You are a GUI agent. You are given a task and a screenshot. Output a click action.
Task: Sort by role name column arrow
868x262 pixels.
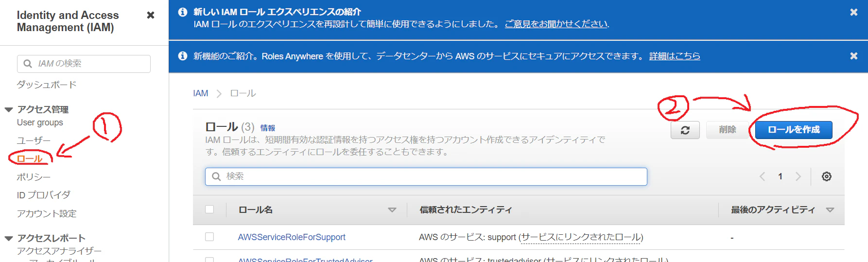click(392, 210)
